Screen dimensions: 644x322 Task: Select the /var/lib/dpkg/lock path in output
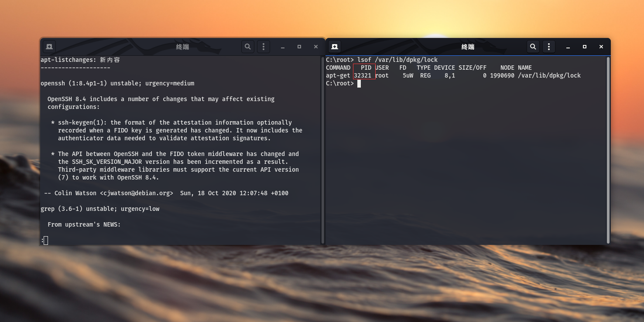pos(549,75)
